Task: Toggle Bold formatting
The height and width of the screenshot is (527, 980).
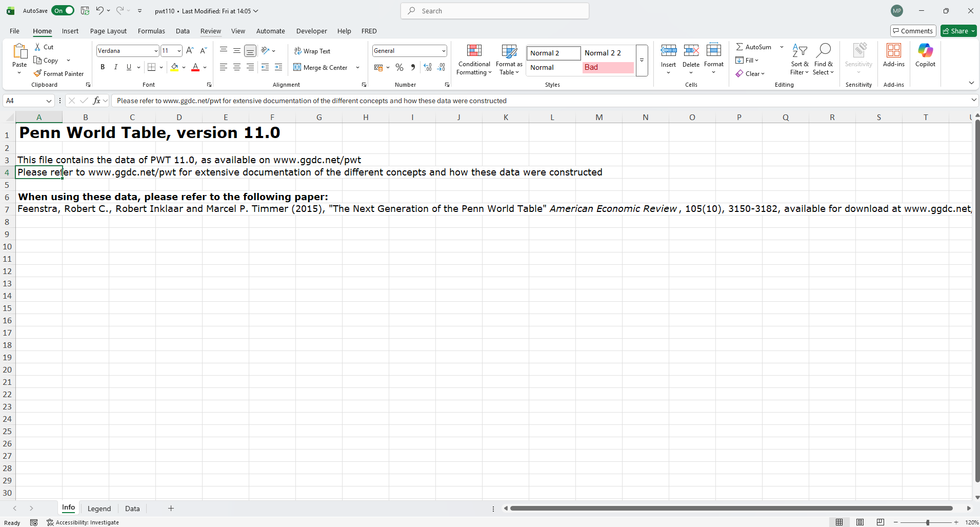Action: point(103,67)
